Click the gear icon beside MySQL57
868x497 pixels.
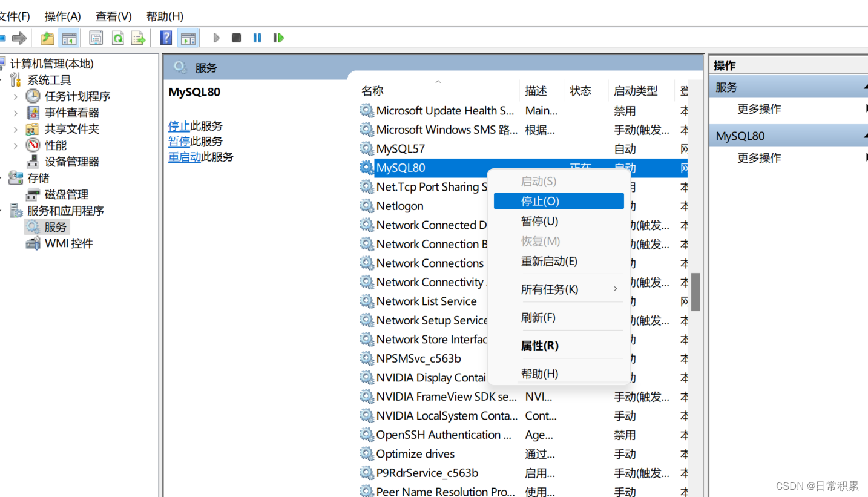pos(366,148)
